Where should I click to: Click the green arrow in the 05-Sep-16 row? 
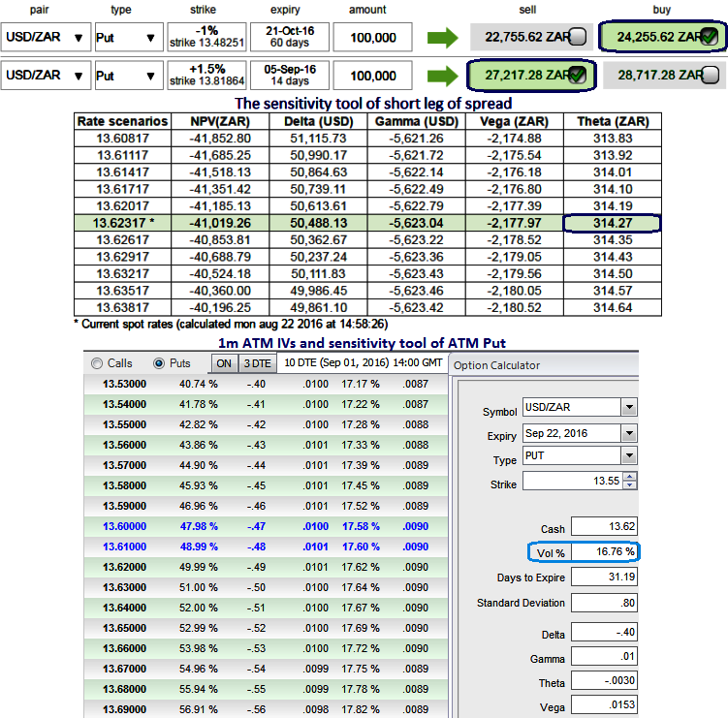[441, 75]
